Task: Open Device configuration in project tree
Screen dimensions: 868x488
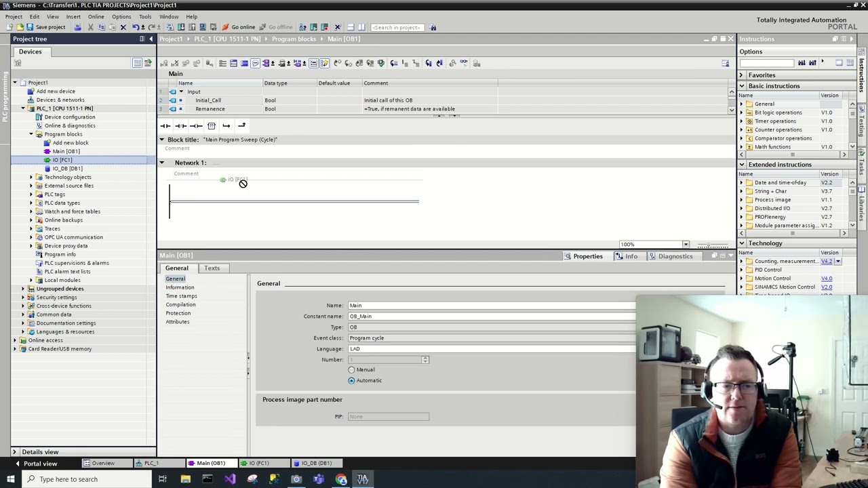Action: click(69, 117)
